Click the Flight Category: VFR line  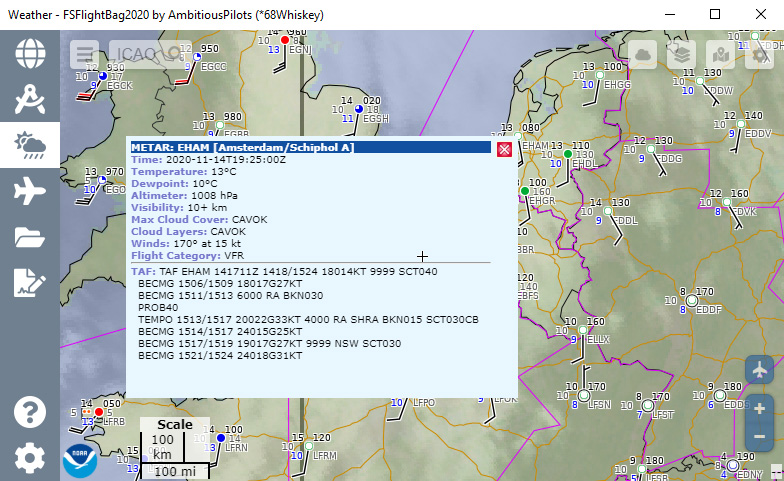click(x=188, y=256)
